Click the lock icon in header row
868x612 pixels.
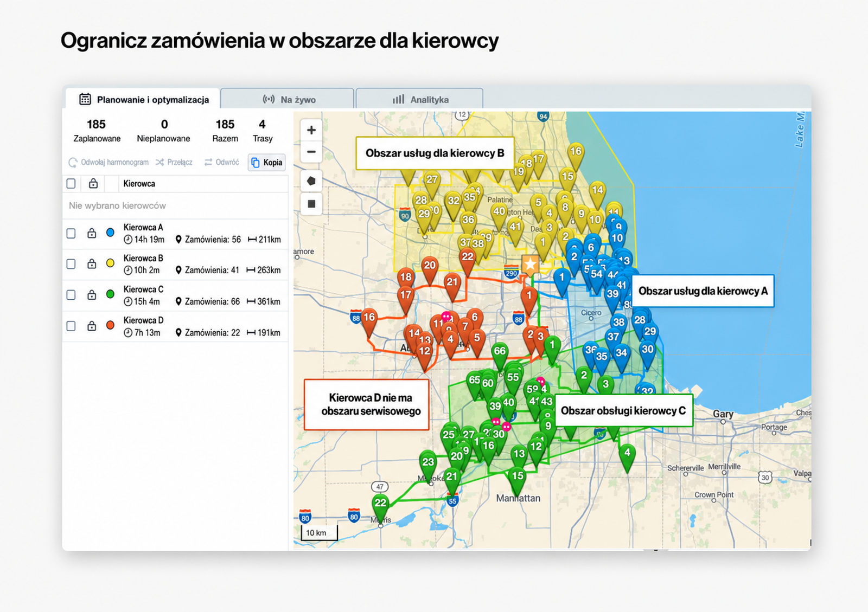[x=93, y=183]
